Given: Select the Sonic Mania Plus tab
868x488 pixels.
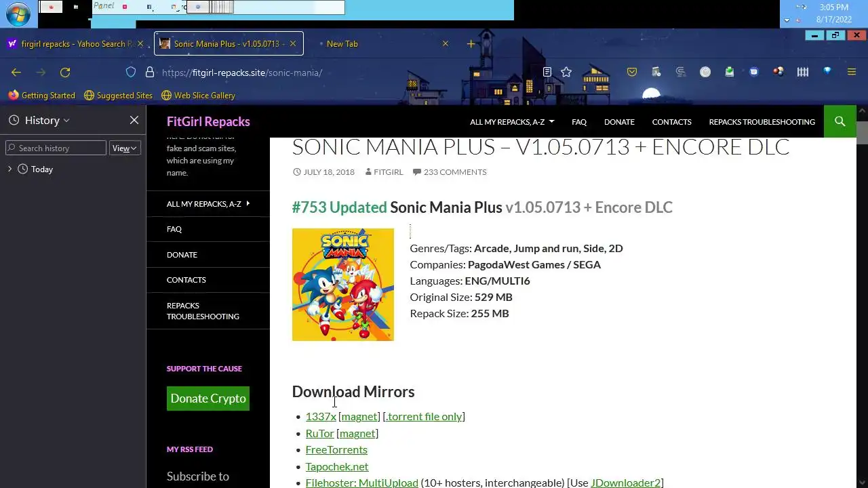Looking at the screenshot, I should (229, 43).
